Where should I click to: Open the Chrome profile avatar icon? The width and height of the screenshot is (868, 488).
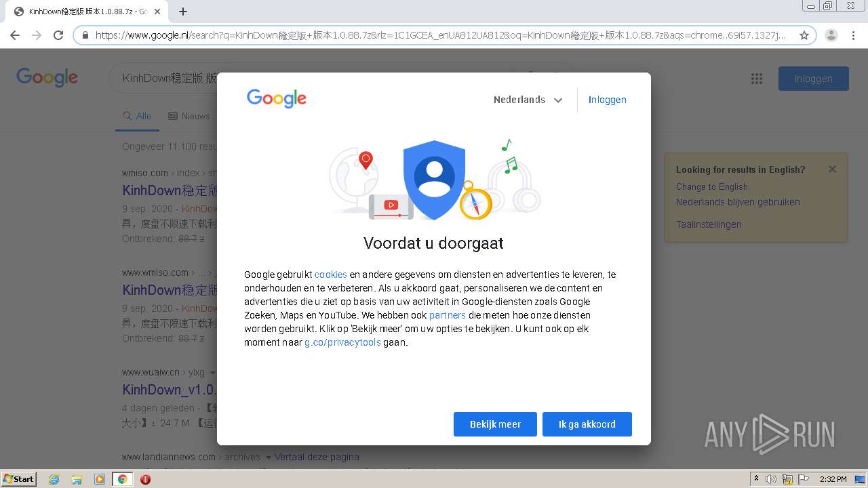tap(831, 35)
